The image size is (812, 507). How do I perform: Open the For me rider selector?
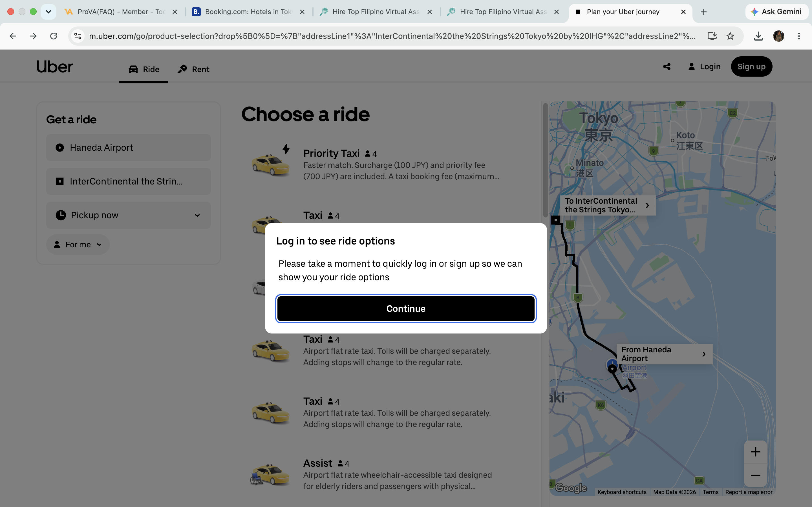[x=78, y=244]
